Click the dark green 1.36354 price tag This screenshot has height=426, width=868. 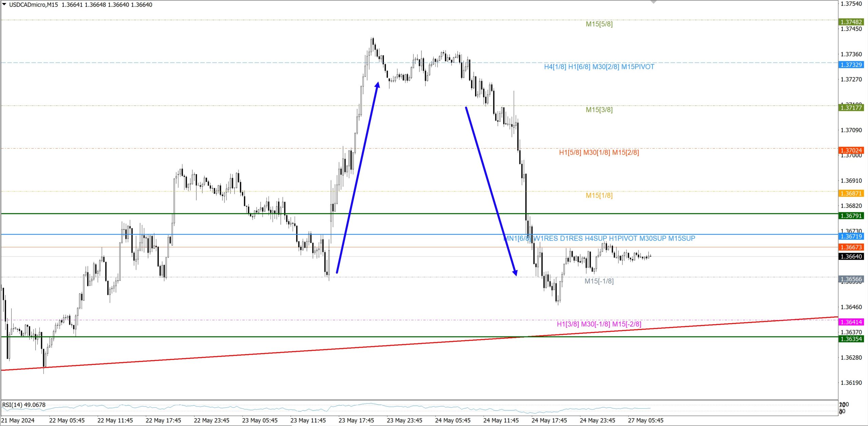(851, 339)
